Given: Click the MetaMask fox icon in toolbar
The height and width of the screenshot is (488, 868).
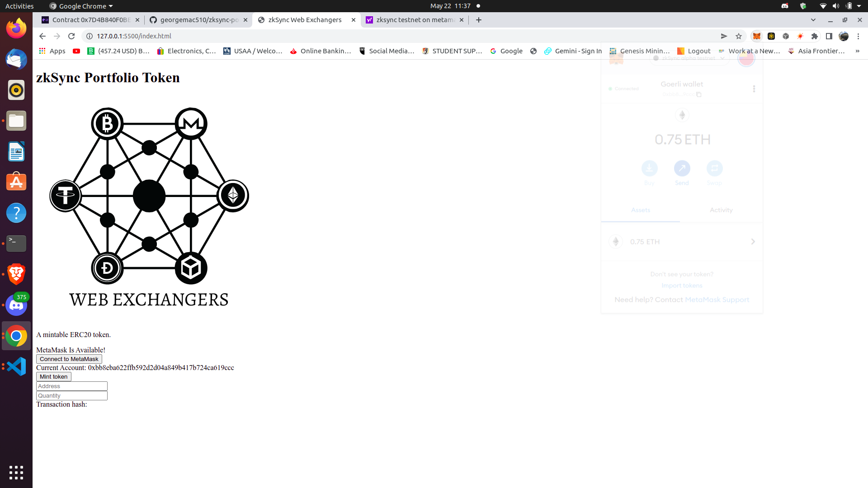Looking at the screenshot, I should [756, 36].
